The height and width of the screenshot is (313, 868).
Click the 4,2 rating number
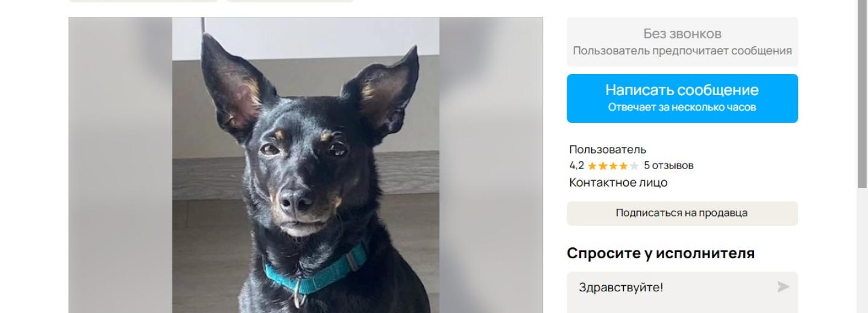click(x=576, y=166)
